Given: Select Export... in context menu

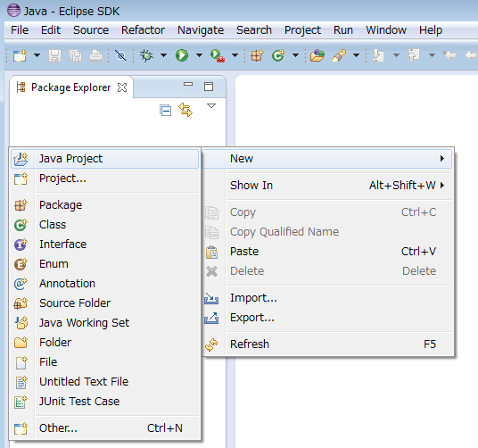Looking at the screenshot, I should (327, 318).
